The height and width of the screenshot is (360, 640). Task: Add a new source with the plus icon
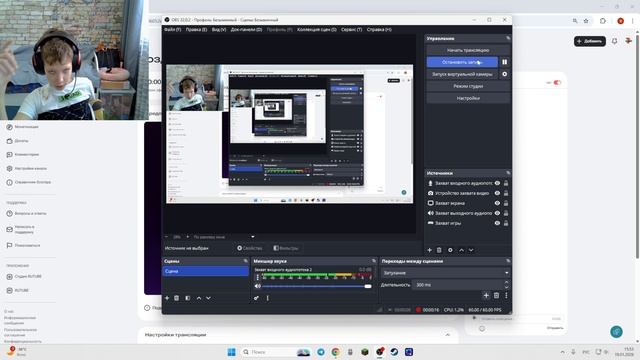[x=429, y=250]
